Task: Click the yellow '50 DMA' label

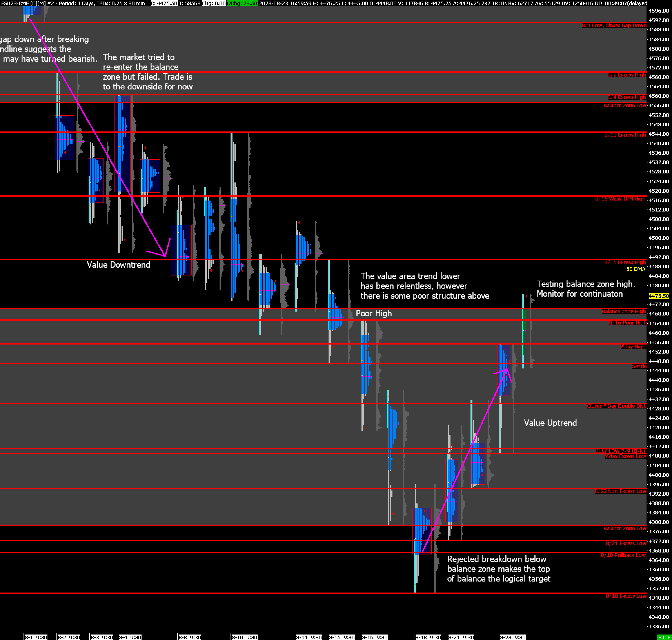Action: tap(636, 269)
